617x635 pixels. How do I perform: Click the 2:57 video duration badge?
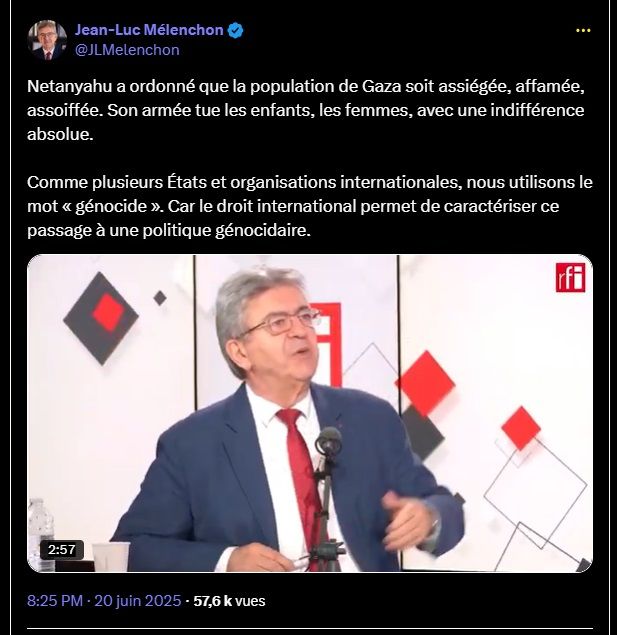pos(62,550)
